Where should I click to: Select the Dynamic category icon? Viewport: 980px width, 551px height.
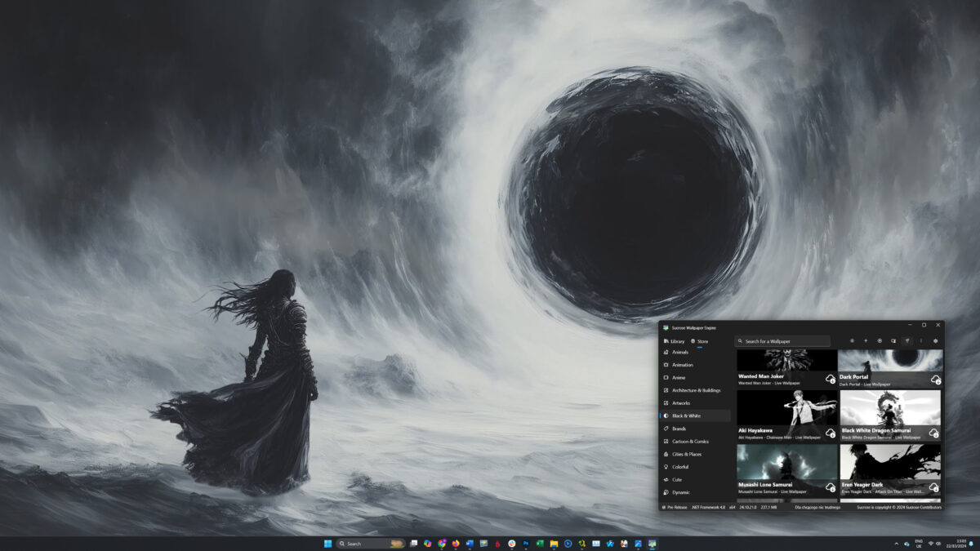click(x=667, y=491)
